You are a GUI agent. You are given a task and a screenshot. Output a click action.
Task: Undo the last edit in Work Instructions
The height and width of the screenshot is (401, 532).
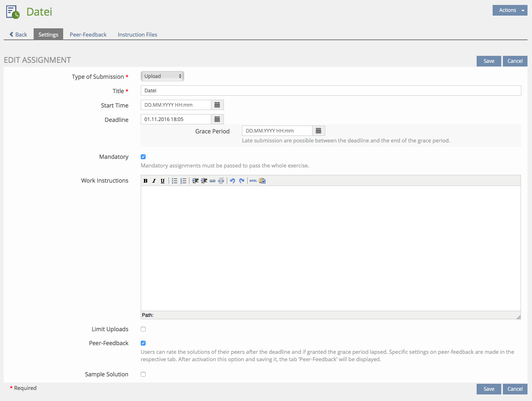pos(233,181)
